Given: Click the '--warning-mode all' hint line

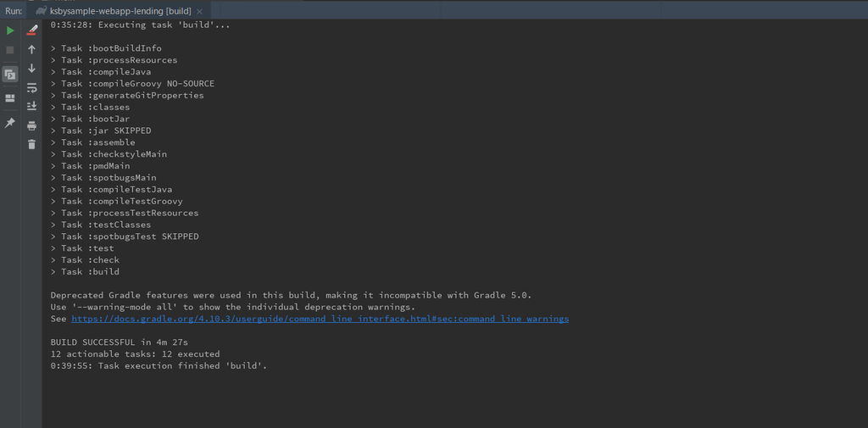Looking at the screenshot, I should coord(233,307).
